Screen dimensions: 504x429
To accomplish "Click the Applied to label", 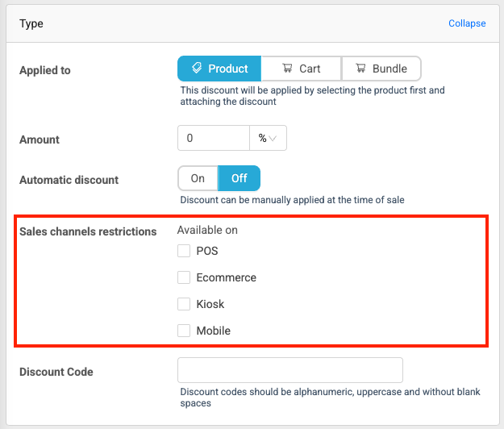I will click(x=44, y=70).
